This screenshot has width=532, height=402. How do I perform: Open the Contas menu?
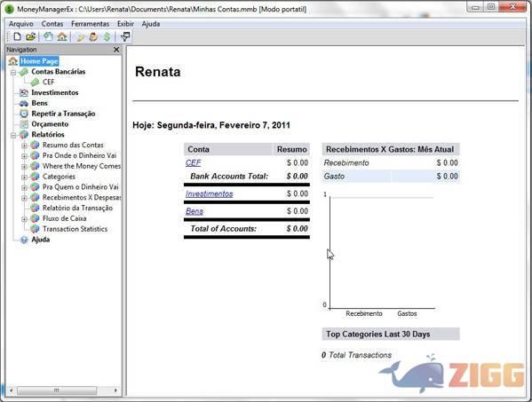point(52,24)
